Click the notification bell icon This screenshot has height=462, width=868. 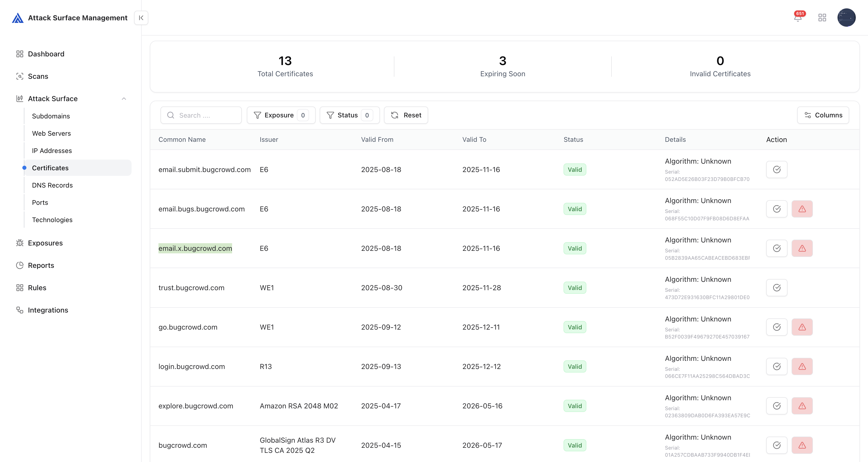[798, 18]
